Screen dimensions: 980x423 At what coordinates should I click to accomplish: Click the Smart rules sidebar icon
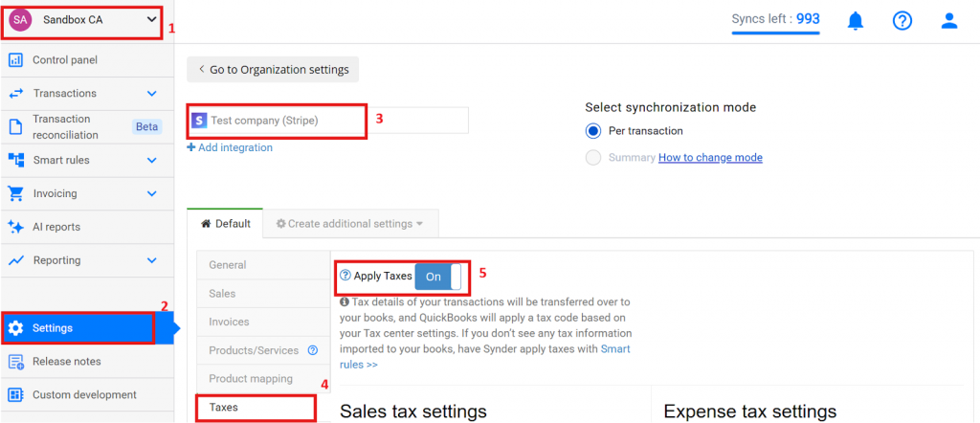point(15,160)
